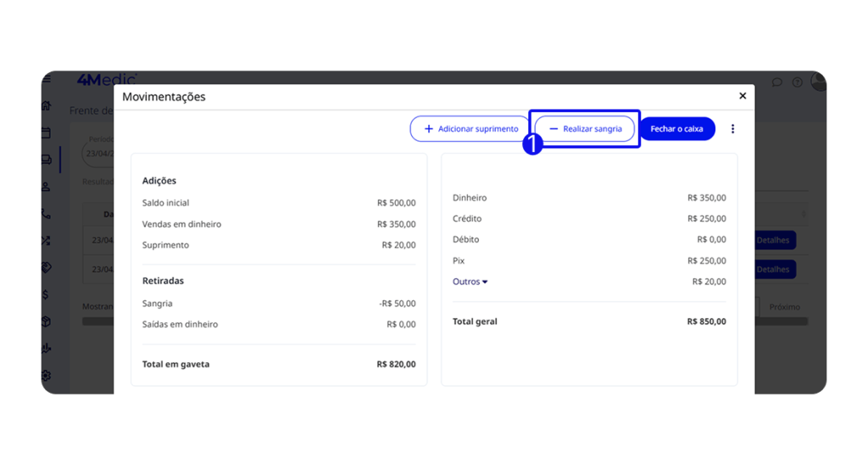The width and height of the screenshot is (868, 465).
Task: Open the calendar icon in sidebar
Action: (46, 133)
